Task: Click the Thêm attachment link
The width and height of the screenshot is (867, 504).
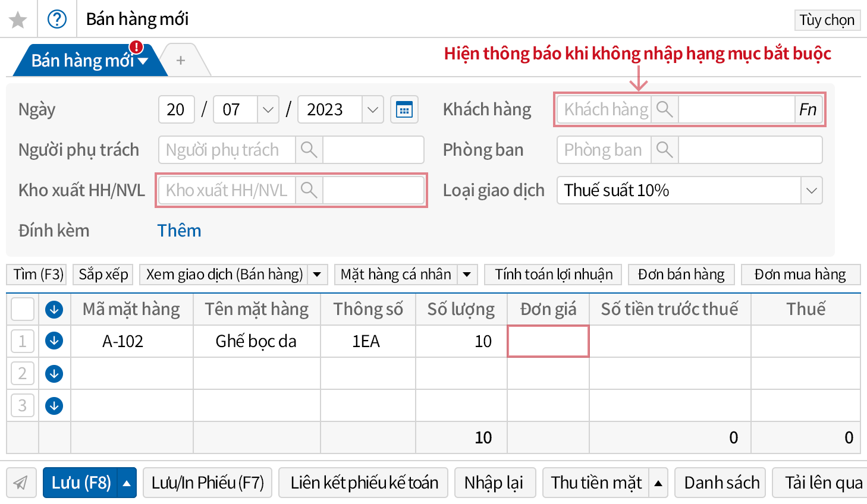Action: pos(179,231)
